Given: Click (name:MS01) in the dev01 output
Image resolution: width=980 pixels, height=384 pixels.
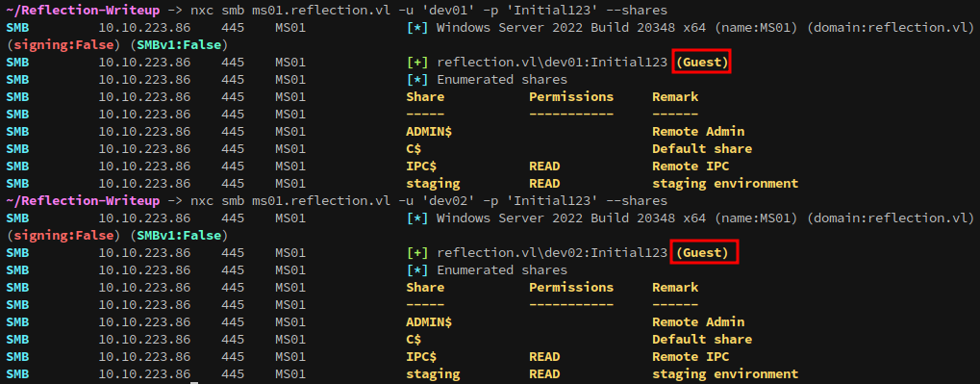Looking at the screenshot, I should 756,28.
